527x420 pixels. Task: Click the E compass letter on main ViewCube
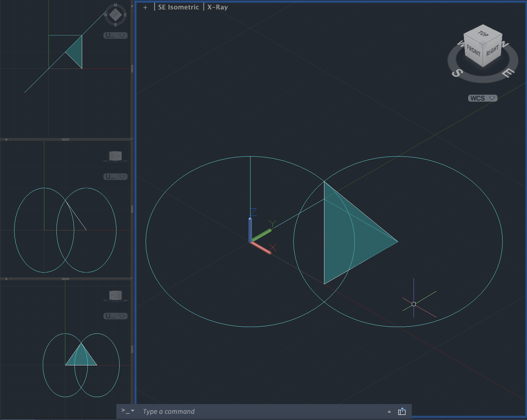508,73
